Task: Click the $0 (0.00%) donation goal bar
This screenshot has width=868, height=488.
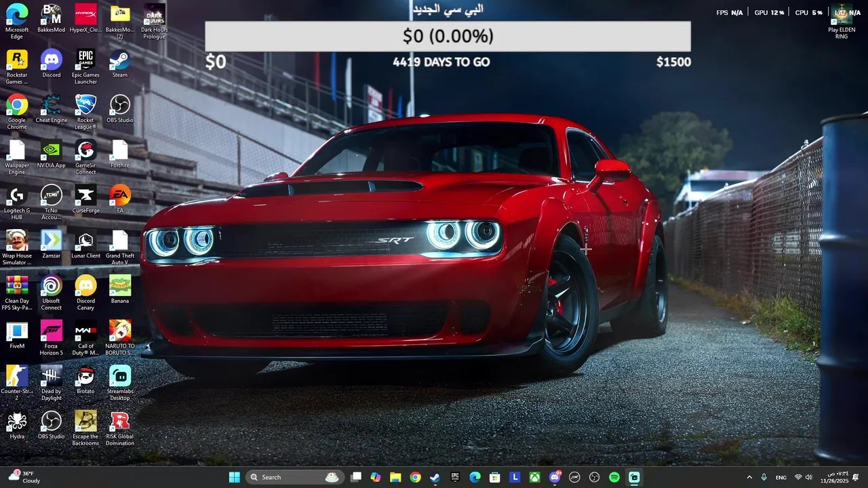Action: click(448, 36)
